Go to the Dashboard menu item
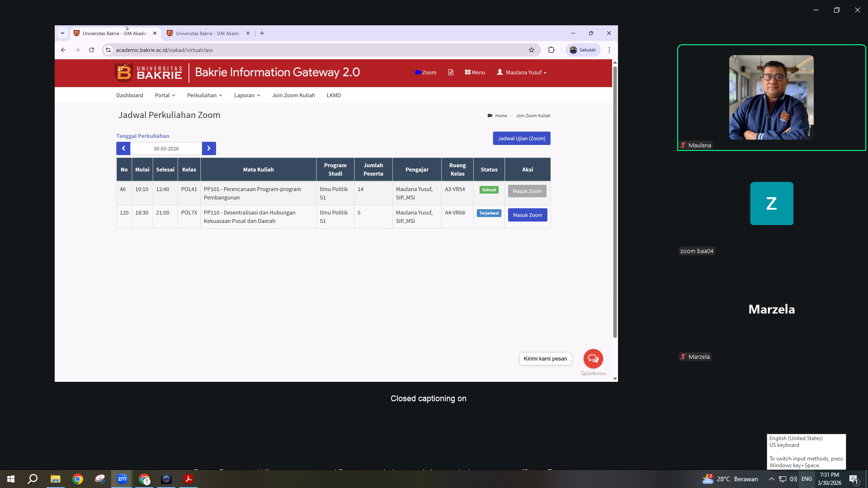 tap(130, 95)
